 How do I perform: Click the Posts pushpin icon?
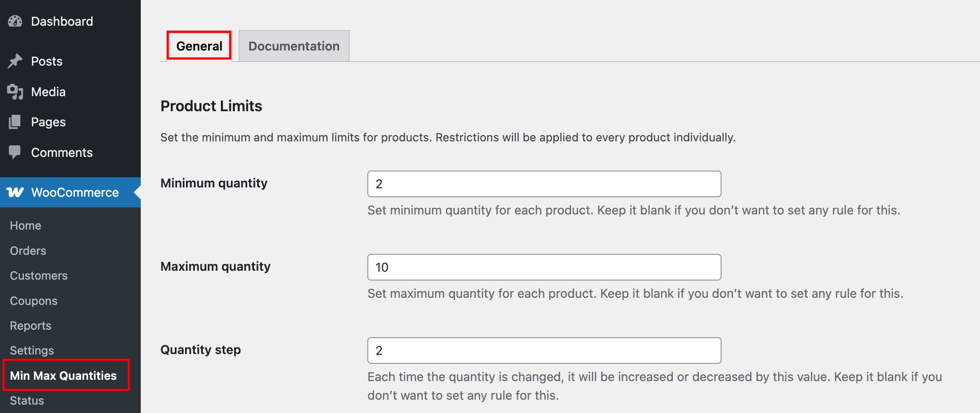pyautogui.click(x=15, y=61)
